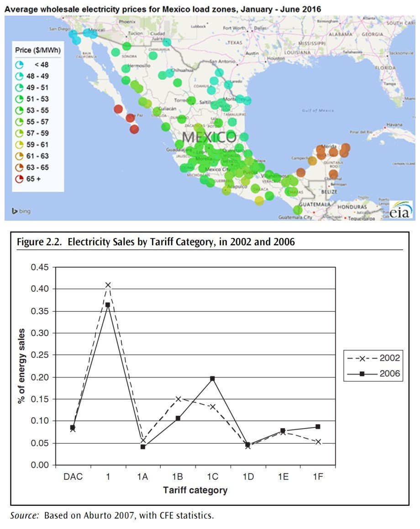Click the '1B' x-axis label
Image resolution: width=420 pixels, height=529 pixels.
(x=178, y=476)
